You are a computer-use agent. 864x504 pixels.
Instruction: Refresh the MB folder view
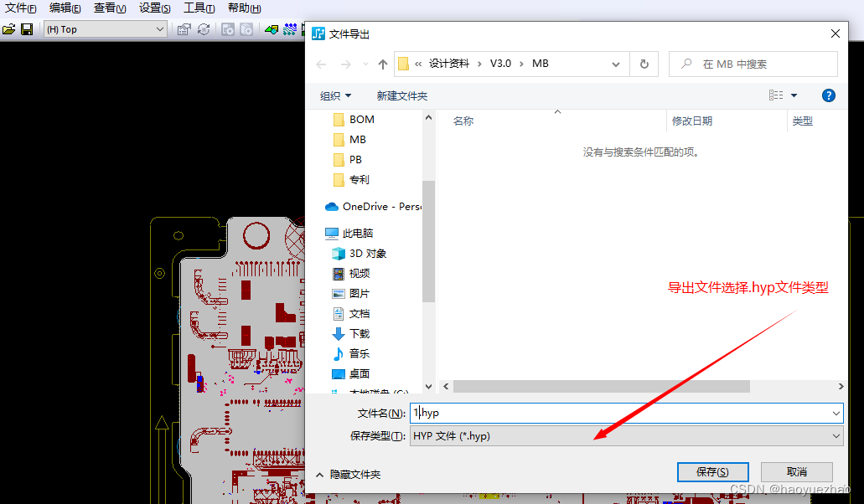(644, 64)
